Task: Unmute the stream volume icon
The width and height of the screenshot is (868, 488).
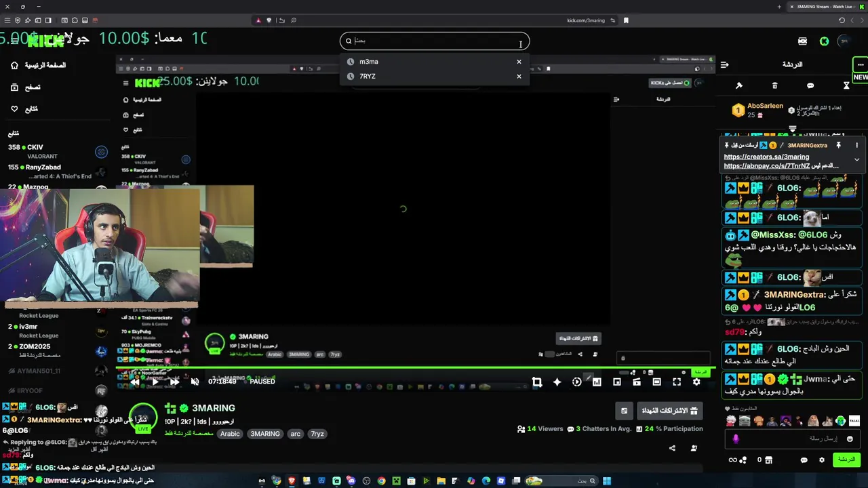Action: (x=195, y=382)
